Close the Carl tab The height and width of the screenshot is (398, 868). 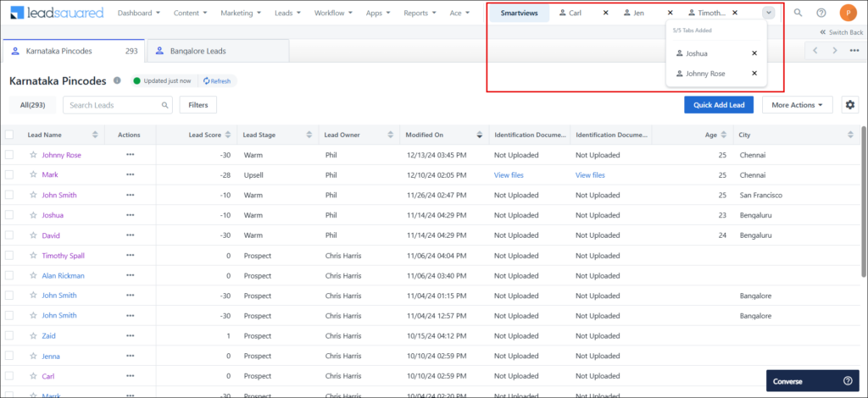(605, 13)
